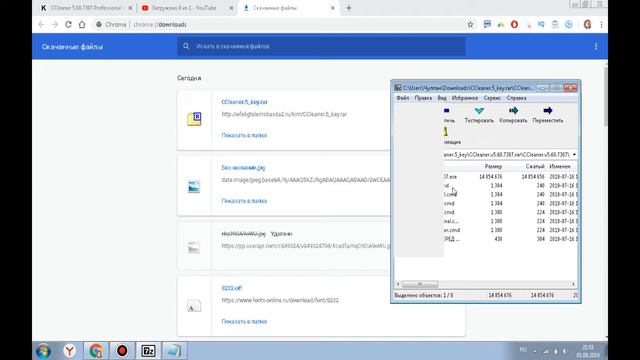The width and height of the screenshot is (640, 360).
Task: Click the CCleaner.5_key.rar archive icon
Action: pos(194,119)
